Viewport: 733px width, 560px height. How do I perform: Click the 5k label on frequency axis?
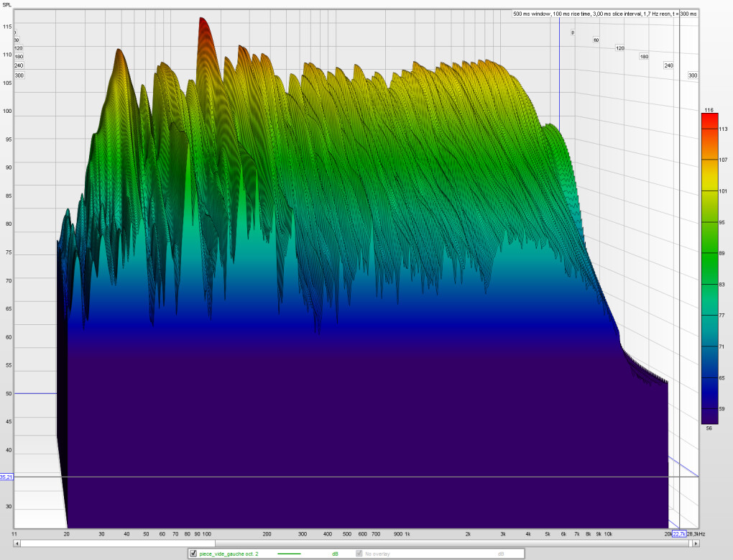[x=548, y=534]
